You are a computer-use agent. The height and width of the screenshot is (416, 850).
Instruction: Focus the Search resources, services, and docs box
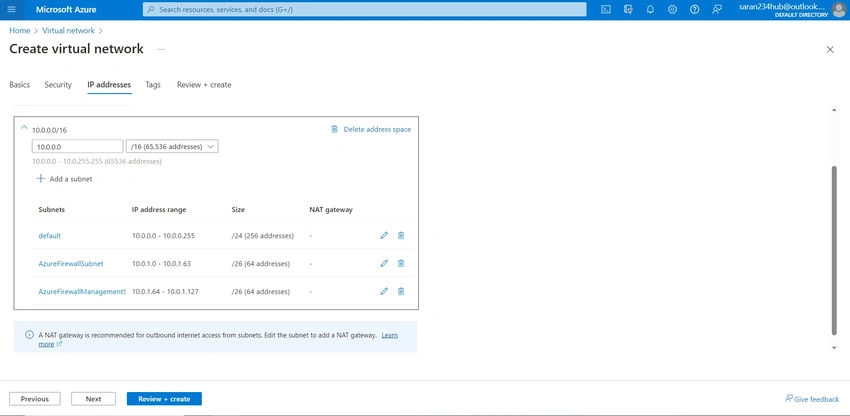click(x=364, y=9)
